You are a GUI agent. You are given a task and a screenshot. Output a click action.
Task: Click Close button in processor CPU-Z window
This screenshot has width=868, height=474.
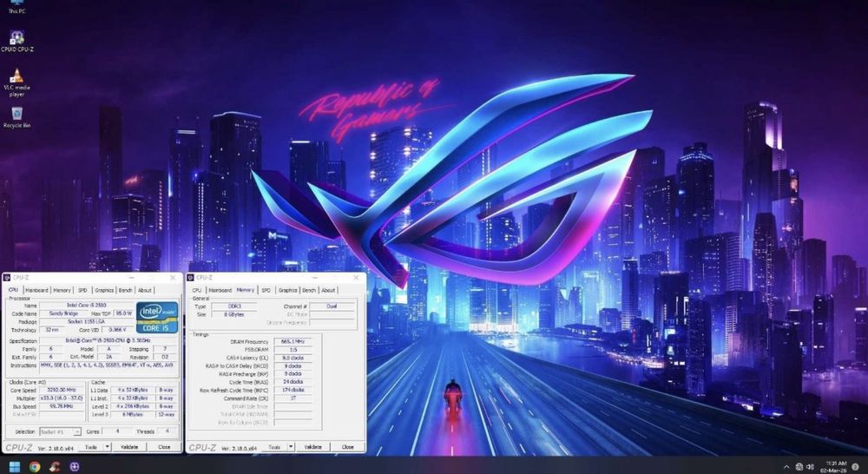pyautogui.click(x=164, y=447)
